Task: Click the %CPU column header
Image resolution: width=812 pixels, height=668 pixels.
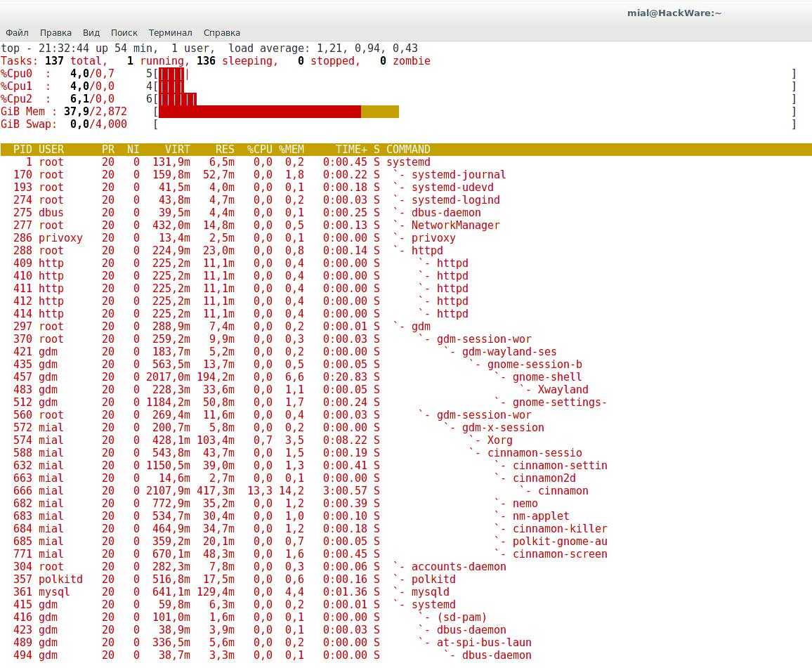Action: coord(259,150)
